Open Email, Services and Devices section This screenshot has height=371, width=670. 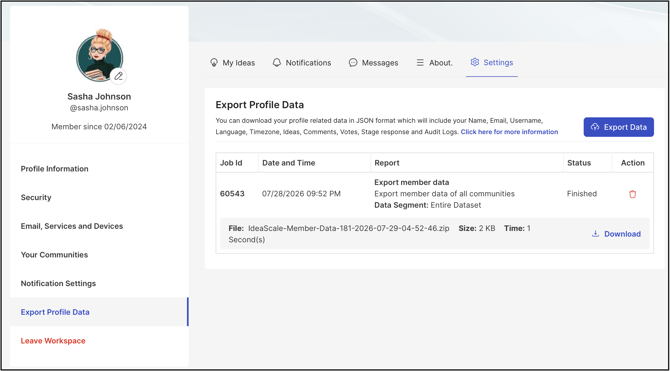pyautogui.click(x=72, y=226)
